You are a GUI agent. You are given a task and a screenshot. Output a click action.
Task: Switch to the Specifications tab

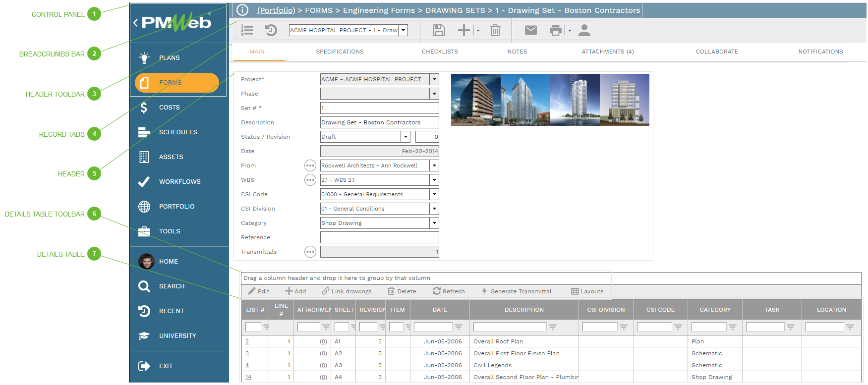point(340,52)
